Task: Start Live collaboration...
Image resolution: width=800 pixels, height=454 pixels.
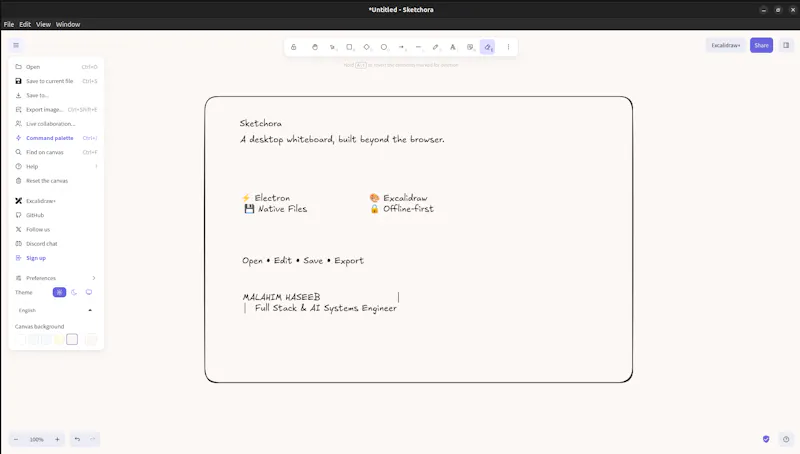Action: 56,124
